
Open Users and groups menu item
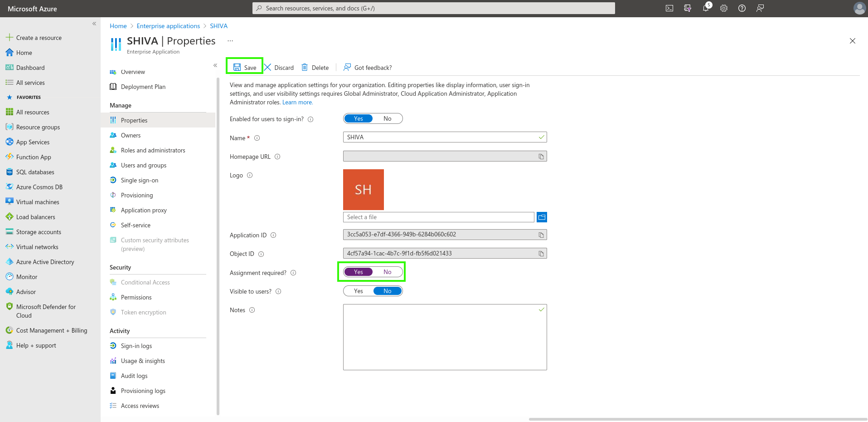point(143,165)
